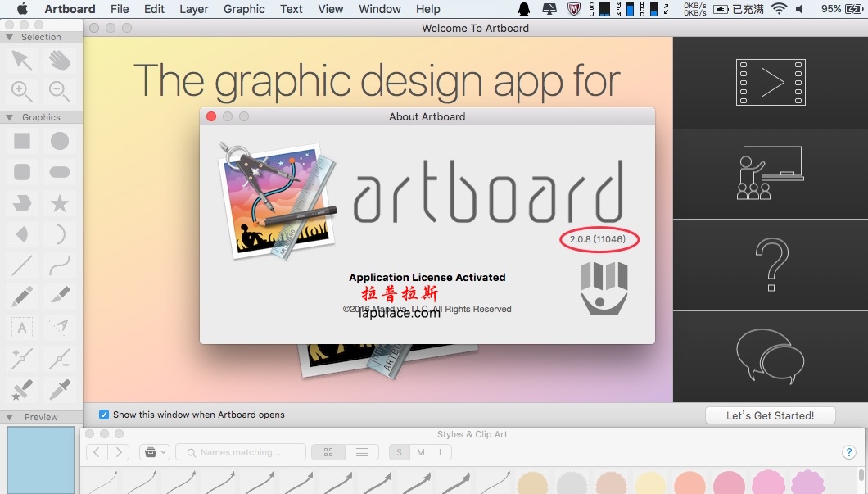868x494 pixels.
Task: Pick the circle shape tool
Action: (59, 141)
